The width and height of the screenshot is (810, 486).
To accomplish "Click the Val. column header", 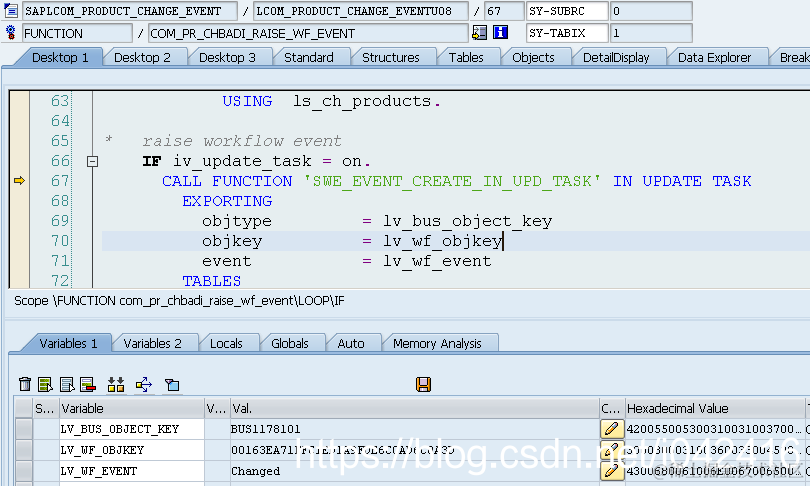I will tap(414, 408).
